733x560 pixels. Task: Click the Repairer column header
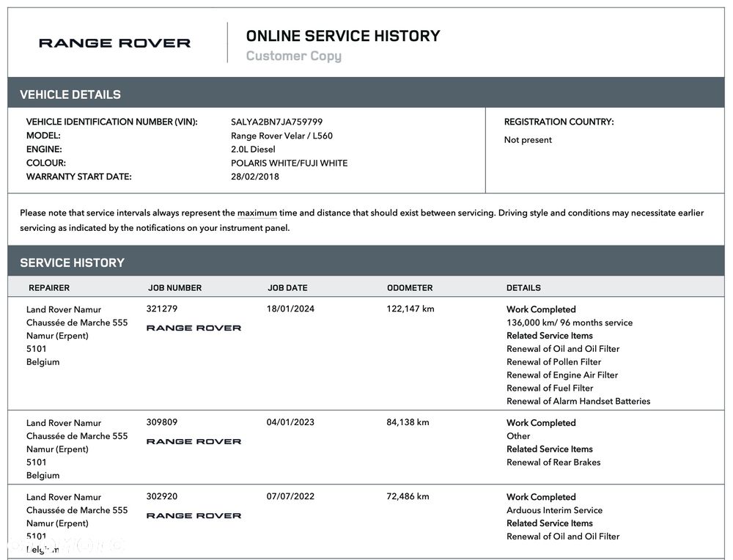49,288
